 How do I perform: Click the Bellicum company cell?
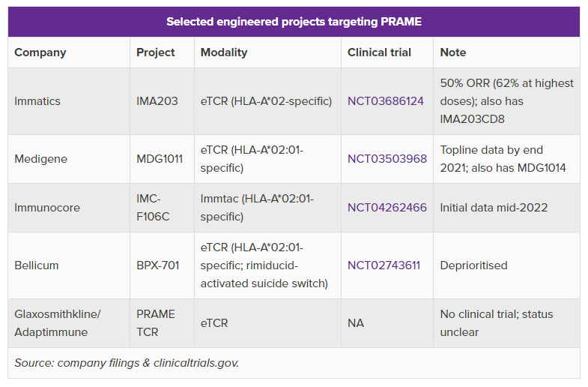pyautogui.click(x=37, y=265)
